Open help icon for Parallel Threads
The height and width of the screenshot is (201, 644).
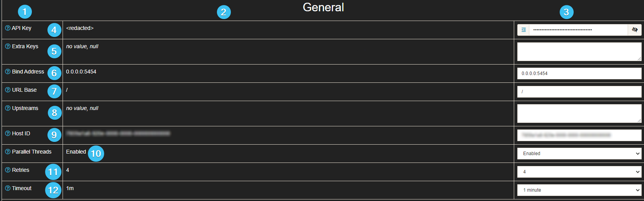[8, 152]
